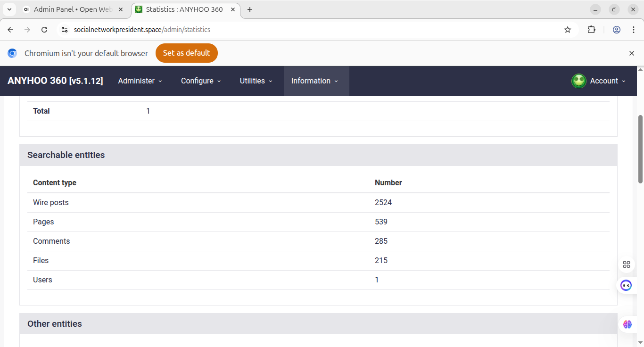Screen dimensions: 644x347
Task: Expand the Administer dropdown menu
Action: (140, 81)
